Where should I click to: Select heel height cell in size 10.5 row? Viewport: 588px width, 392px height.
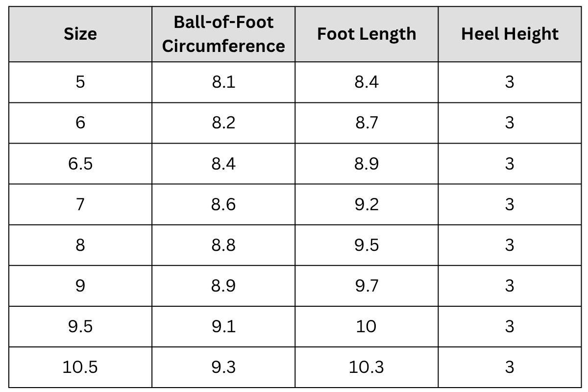[510, 367]
